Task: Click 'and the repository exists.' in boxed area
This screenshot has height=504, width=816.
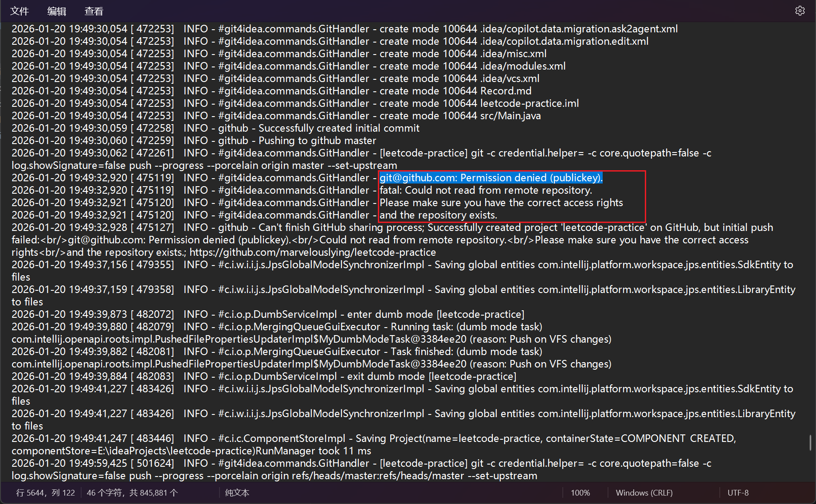Action: [438, 215]
